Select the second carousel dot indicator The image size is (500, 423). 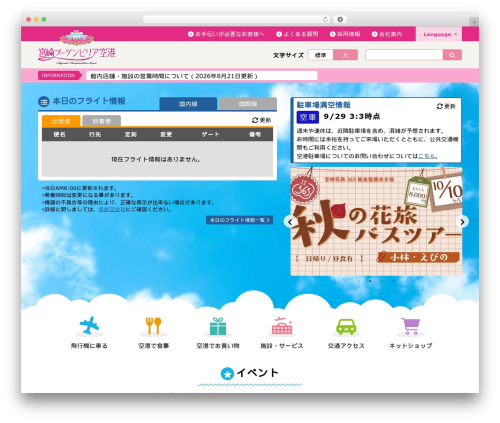370,281
